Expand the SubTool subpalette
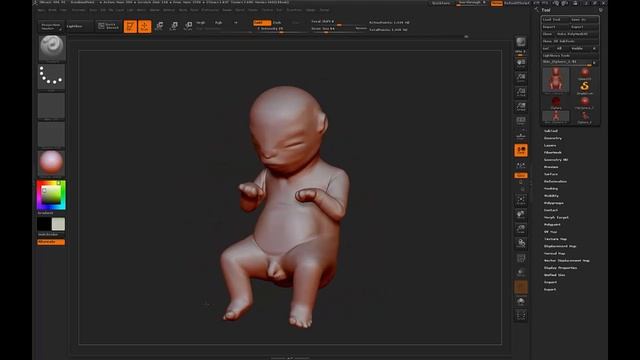The image size is (640, 360). tap(551, 131)
